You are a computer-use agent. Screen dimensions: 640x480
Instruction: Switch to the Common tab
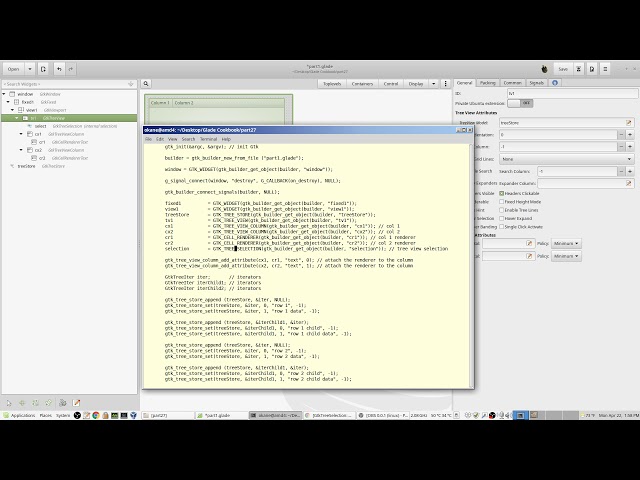tap(512, 83)
